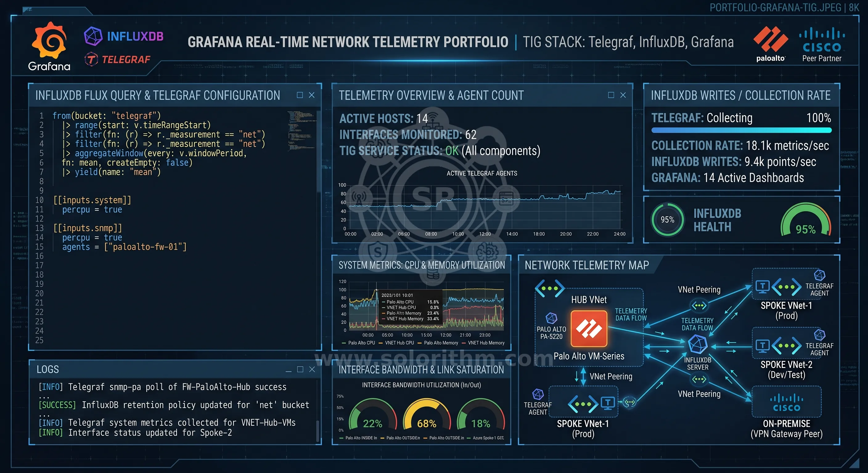The height and width of the screenshot is (473, 868).
Task: Click the 95% circular InfluxDB health ring
Action: tap(667, 220)
